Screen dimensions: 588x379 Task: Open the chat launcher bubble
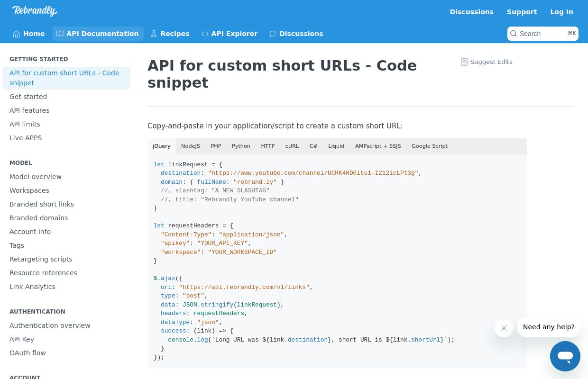click(x=565, y=356)
